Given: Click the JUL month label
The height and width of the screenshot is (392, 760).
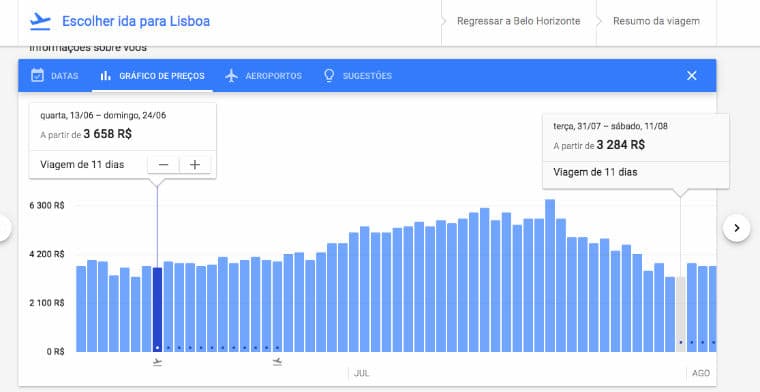Looking at the screenshot, I should coord(362,374).
